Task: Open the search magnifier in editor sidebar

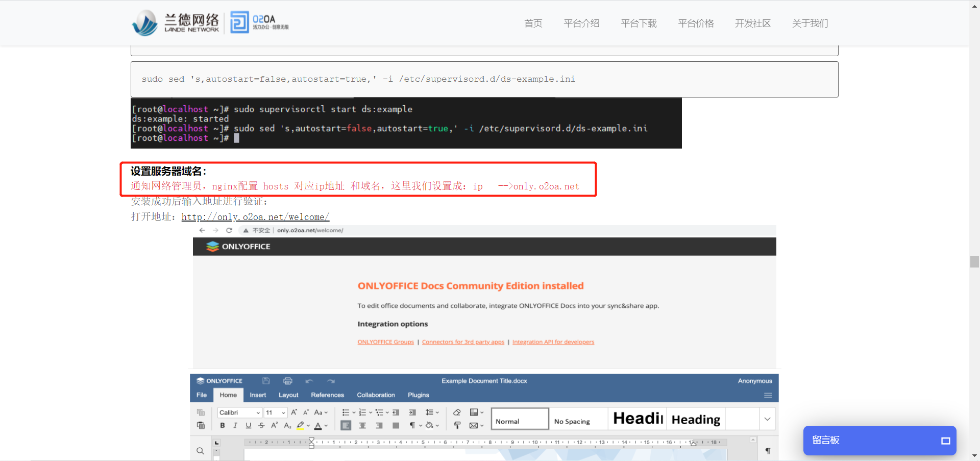Action: [200, 451]
